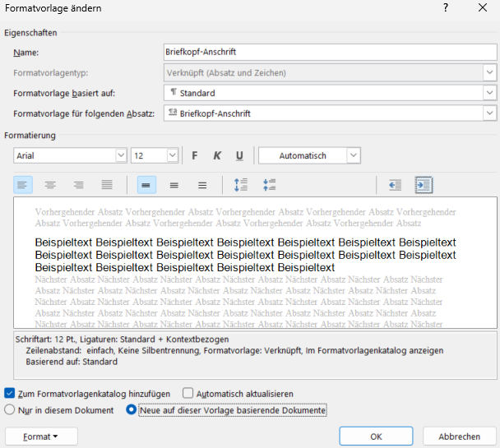The width and height of the screenshot is (500, 448).
Task: Select double line spacing icon
Action: pos(202,185)
